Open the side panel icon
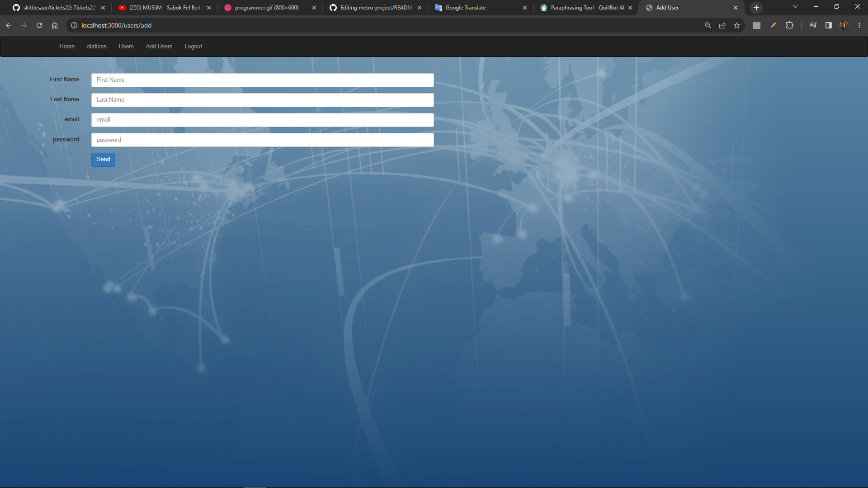This screenshot has width=868, height=488. pyautogui.click(x=828, y=25)
